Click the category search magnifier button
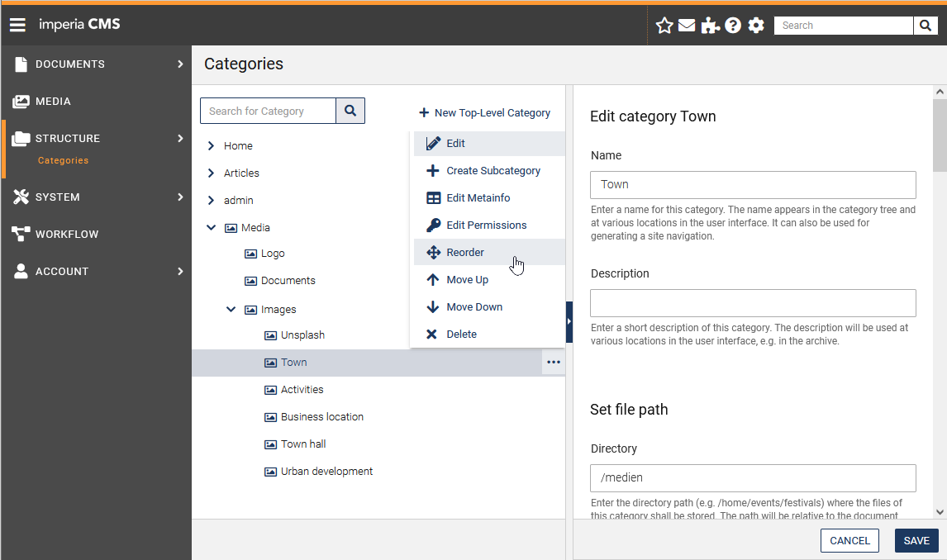947x560 pixels. 350,110
